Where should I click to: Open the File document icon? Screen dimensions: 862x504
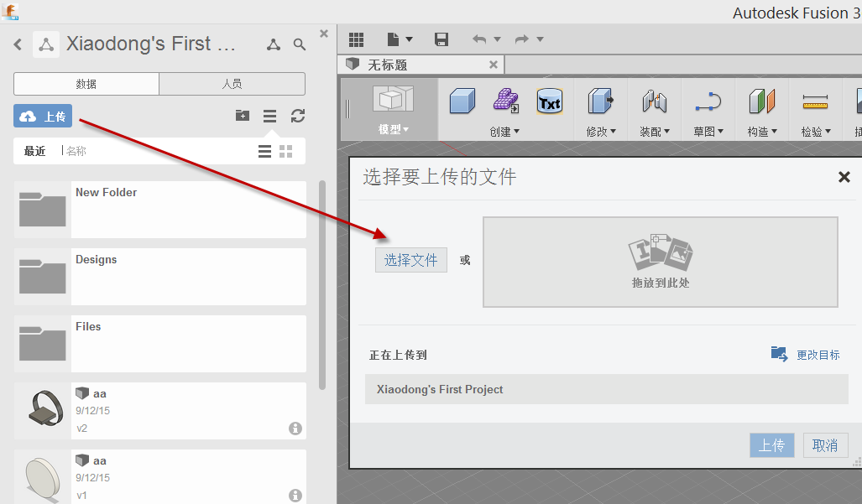coord(393,39)
